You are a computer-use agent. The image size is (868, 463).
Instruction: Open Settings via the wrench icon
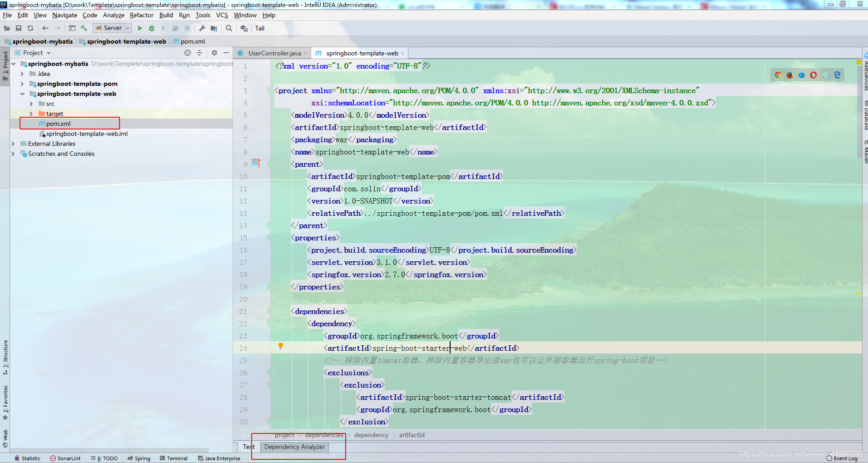pos(202,28)
